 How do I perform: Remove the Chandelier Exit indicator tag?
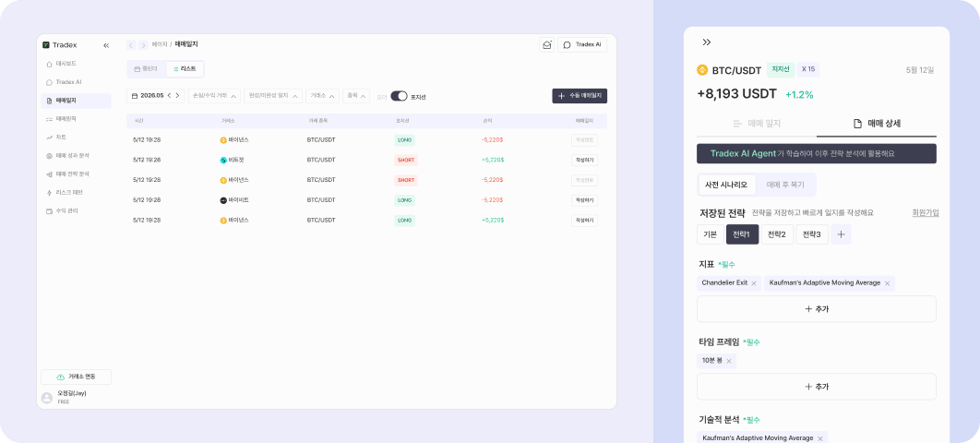pyautogui.click(x=754, y=283)
